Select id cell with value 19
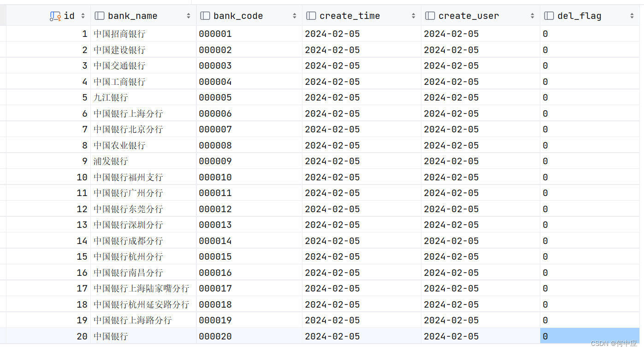The width and height of the screenshot is (644, 351). [48, 320]
